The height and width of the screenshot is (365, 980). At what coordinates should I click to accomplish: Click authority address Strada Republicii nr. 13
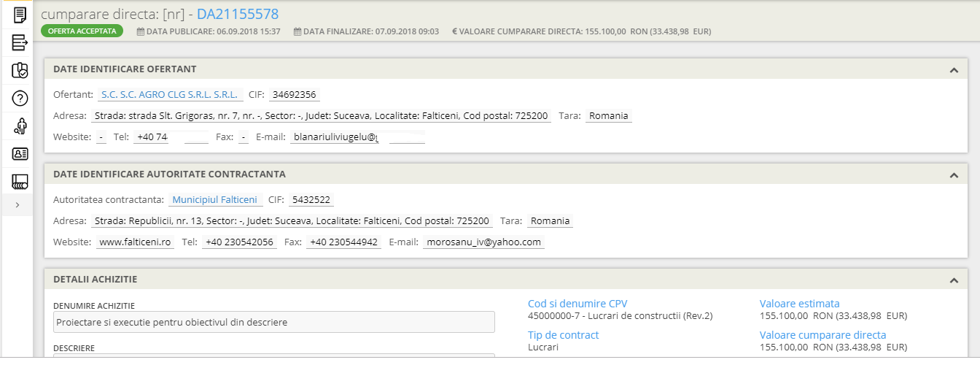coord(293,221)
